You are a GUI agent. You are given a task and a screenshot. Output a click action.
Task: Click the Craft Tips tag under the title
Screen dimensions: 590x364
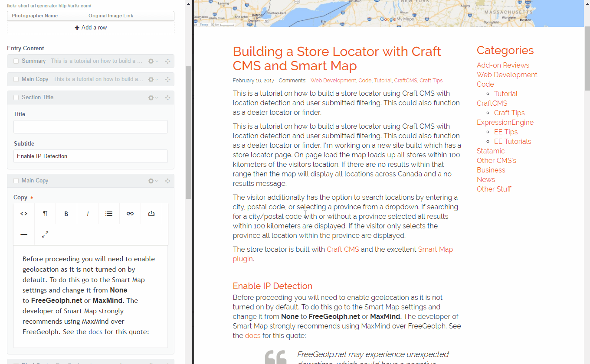coord(431,81)
